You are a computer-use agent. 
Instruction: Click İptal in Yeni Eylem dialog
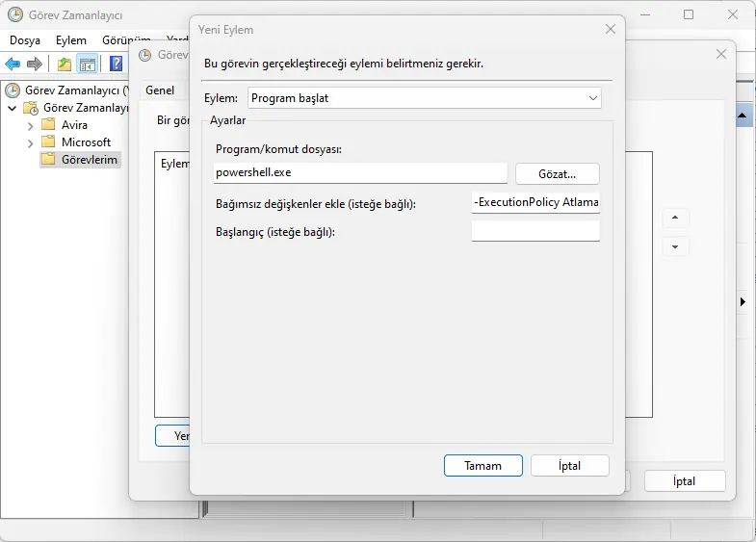[569, 466]
